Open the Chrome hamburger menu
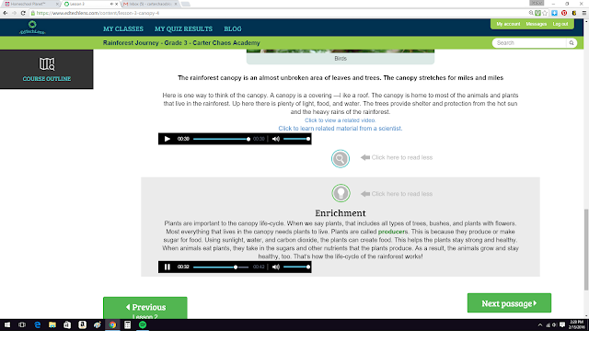This screenshot has height=364, width=589. (584, 13)
